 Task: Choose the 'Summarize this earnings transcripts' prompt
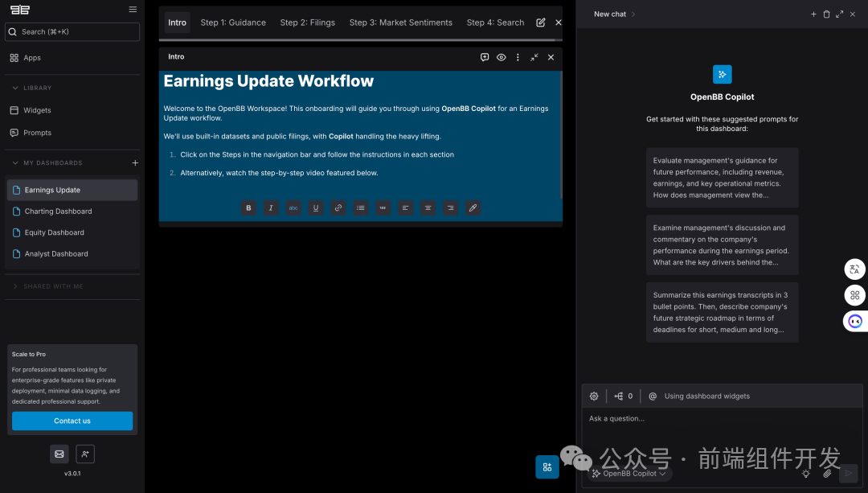pyautogui.click(x=722, y=312)
